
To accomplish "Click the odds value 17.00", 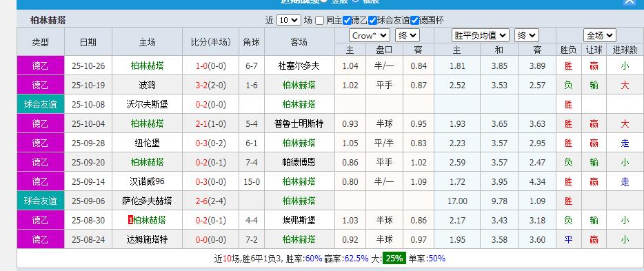I will pyautogui.click(x=457, y=201).
